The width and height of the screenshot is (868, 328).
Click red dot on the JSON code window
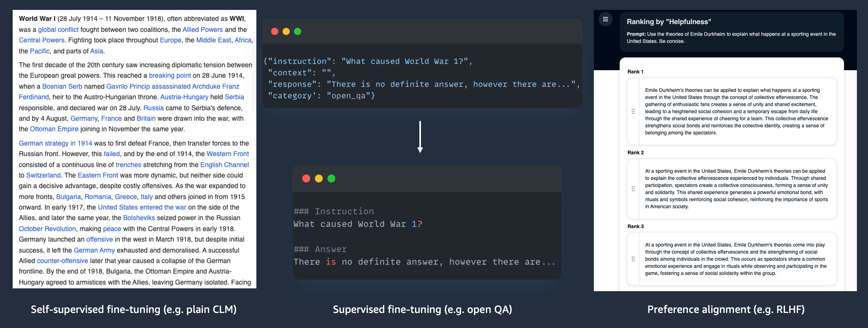275,31
